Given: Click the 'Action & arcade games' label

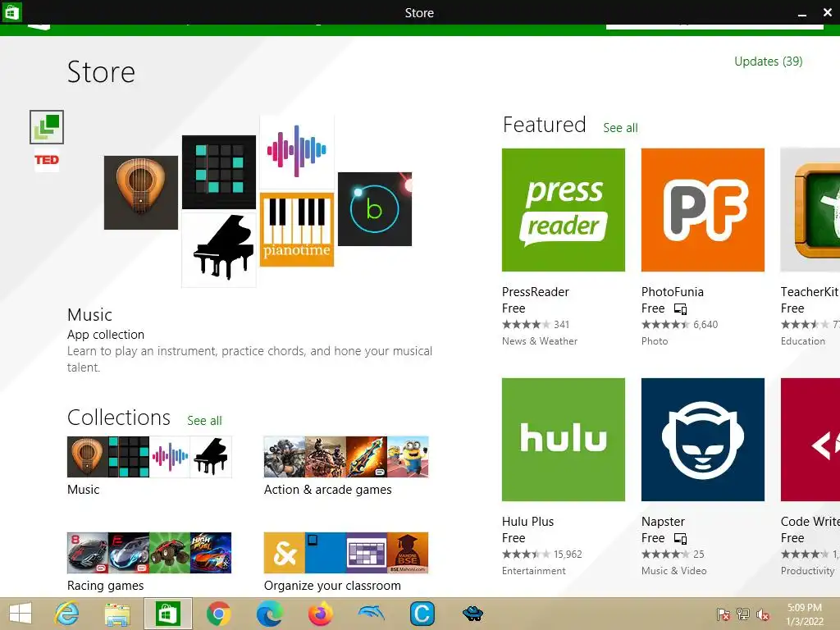Looking at the screenshot, I should [x=328, y=490].
